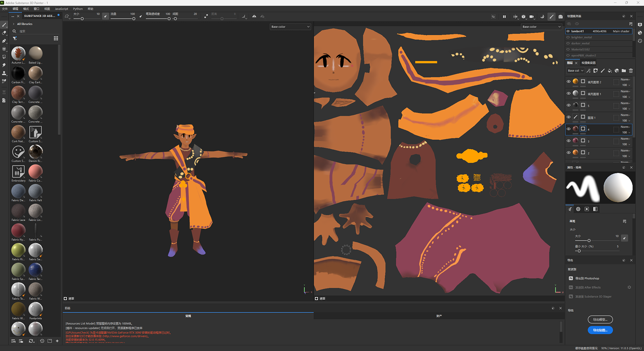
Task: Pause rendering with the pause icon
Action: [x=504, y=17]
